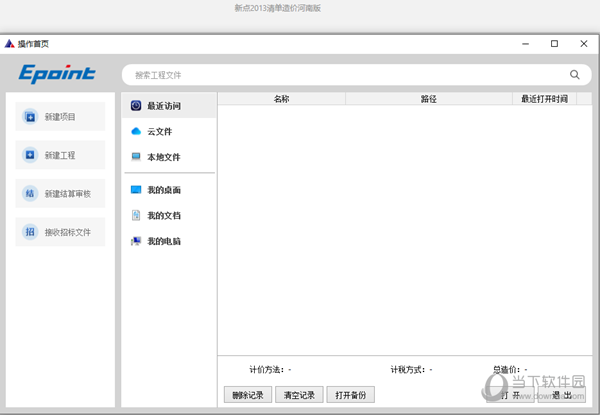Viewport: 600px width, 415px height.
Task: Sort by the 路径 column header
Action: coord(429,99)
